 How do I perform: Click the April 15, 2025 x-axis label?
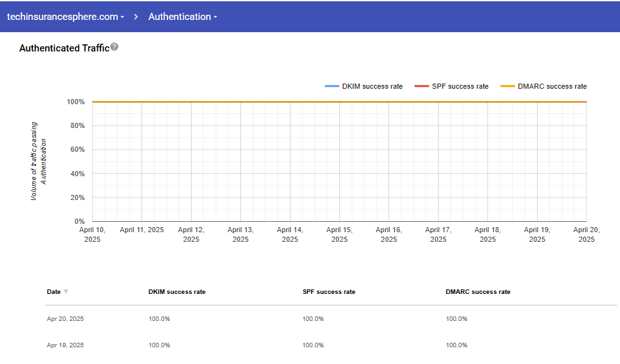339,234
